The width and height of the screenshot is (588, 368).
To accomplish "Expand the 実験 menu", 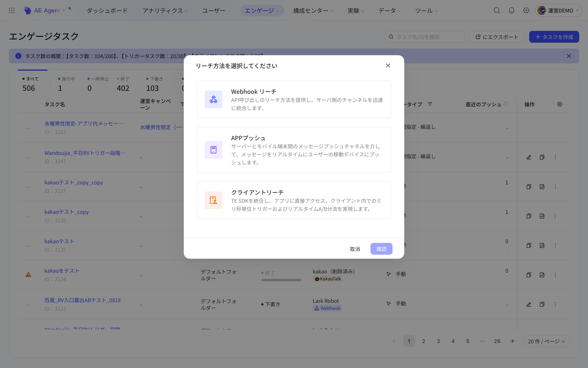I will coord(356,11).
